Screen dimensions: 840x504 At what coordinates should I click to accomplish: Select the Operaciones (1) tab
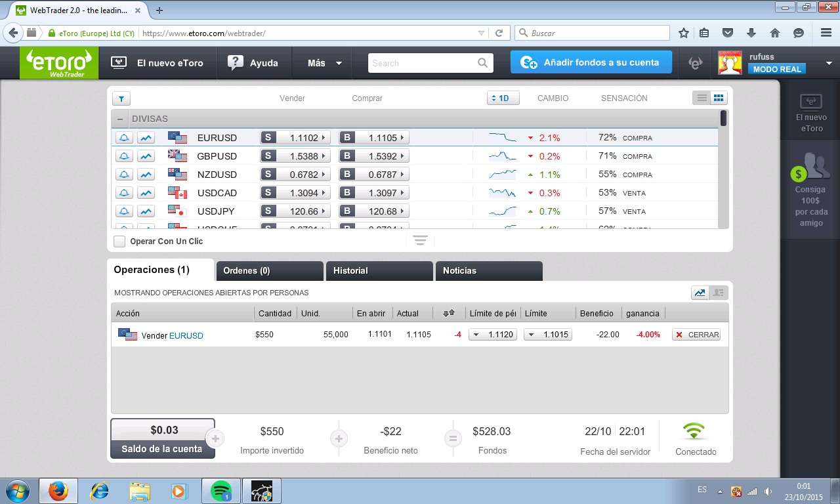[161, 270]
